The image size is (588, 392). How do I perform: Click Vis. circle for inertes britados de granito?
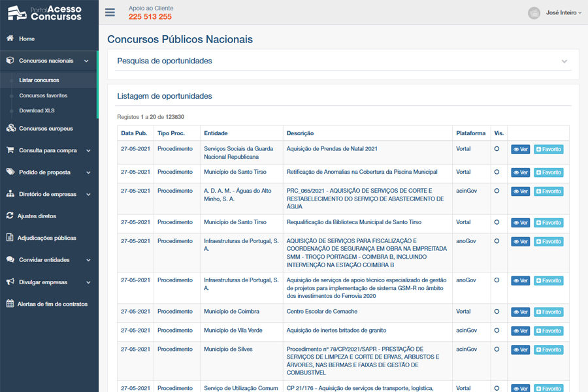tap(497, 330)
